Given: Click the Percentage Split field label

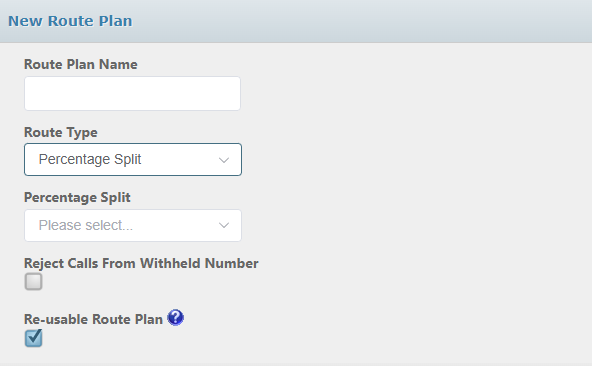Looking at the screenshot, I should point(77,198).
